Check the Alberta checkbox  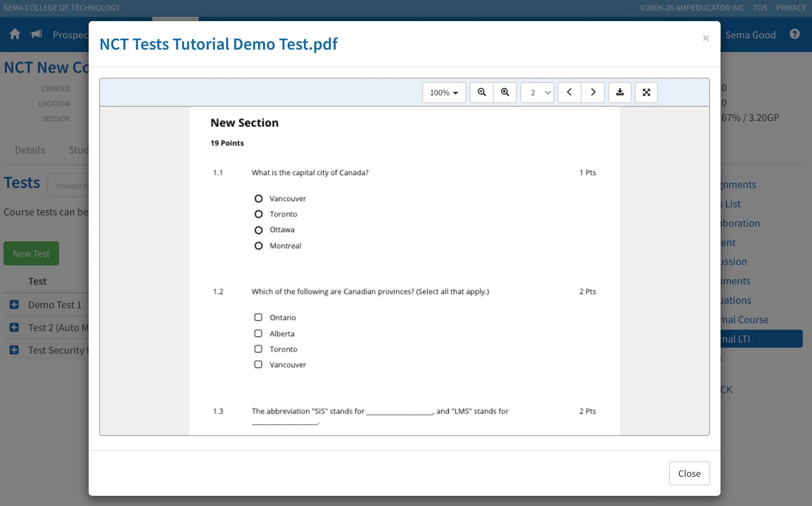coord(258,333)
